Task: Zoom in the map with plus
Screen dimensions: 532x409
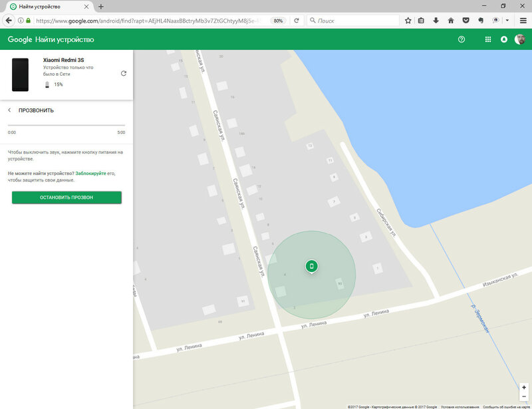Action: [524, 387]
